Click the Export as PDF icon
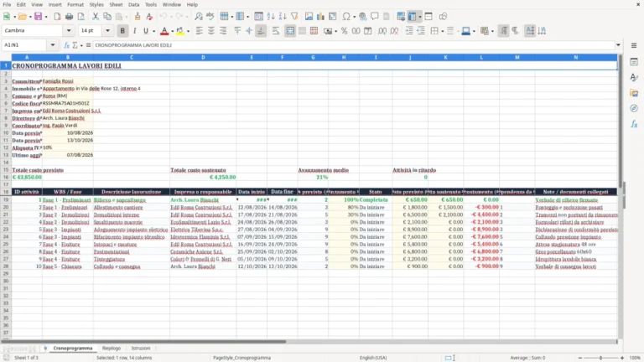 pyautogui.click(x=57, y=17)
